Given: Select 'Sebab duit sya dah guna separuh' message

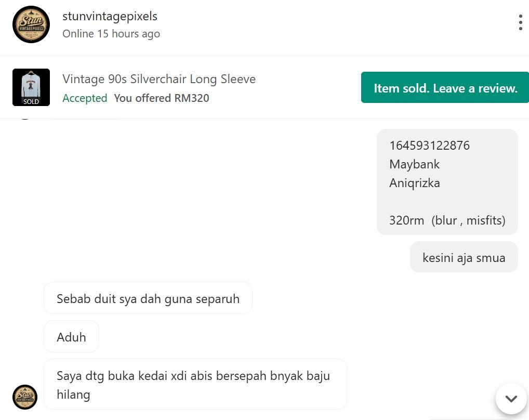Looking at the screenshot, I should click(x=148, y=298).
